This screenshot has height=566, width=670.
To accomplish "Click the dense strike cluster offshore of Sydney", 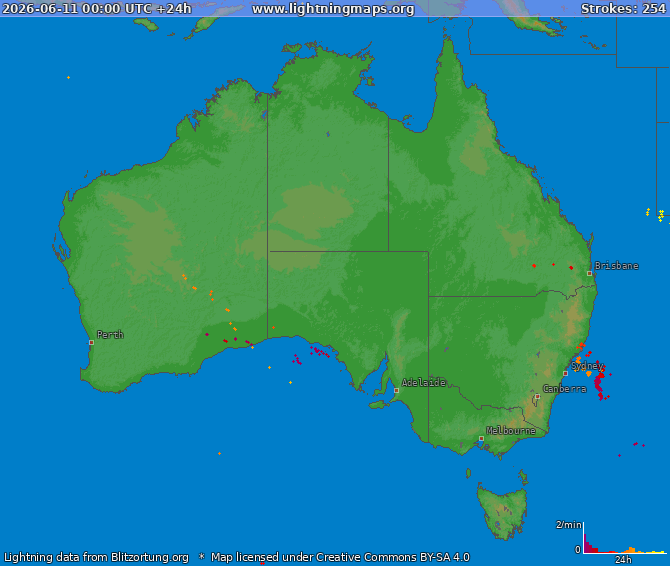I will coord(599,382).
